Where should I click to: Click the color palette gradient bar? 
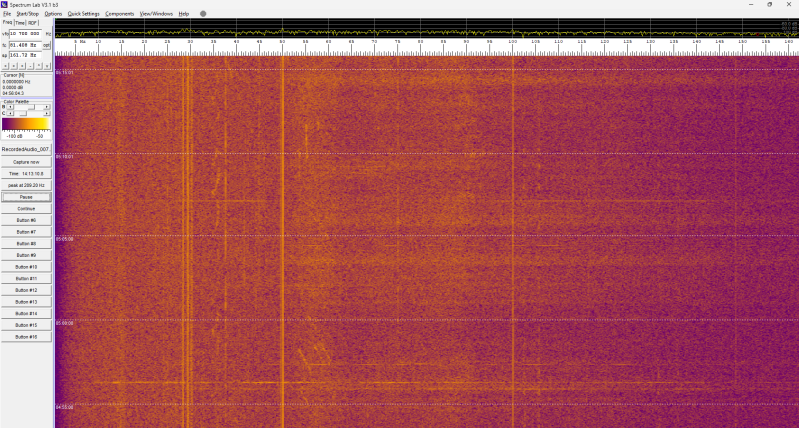click(26, 124)
